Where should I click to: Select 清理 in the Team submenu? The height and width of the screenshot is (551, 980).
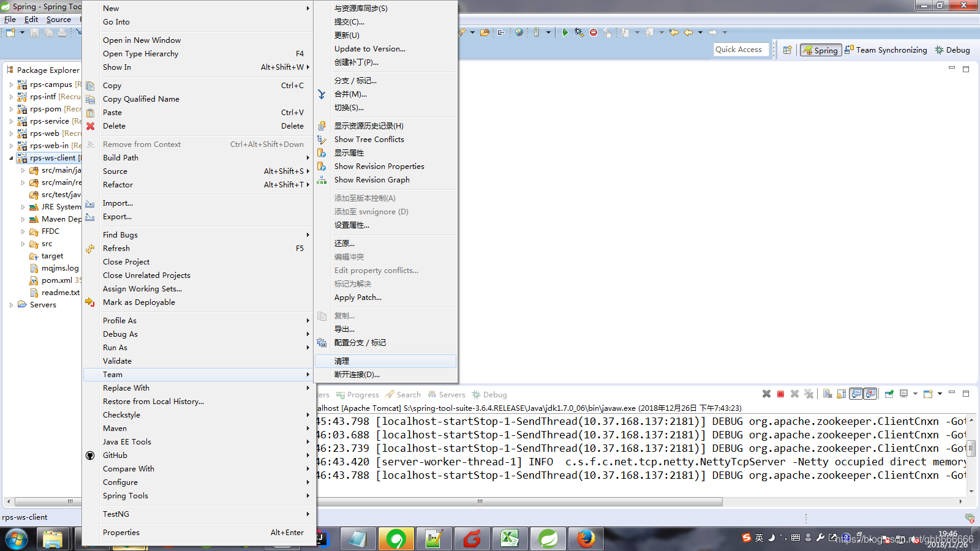point(385,361)
